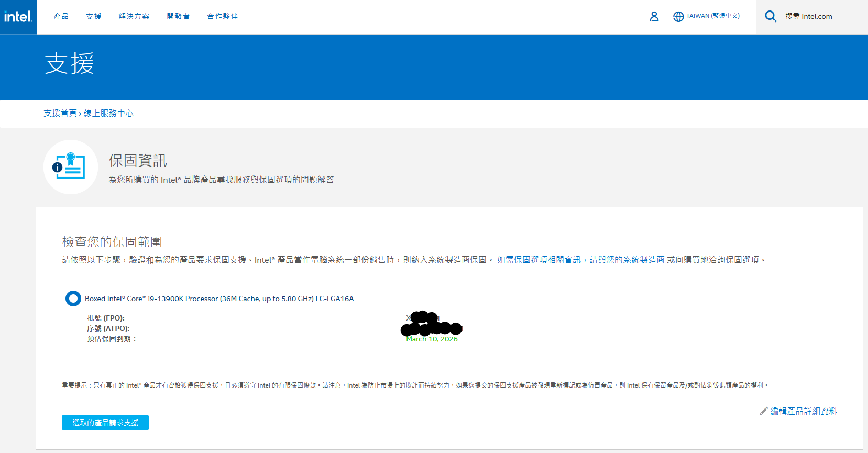Go to 線上服務中心 breadcrumb
The height and width of the screenshot is (453, 868).
(108, 113)
